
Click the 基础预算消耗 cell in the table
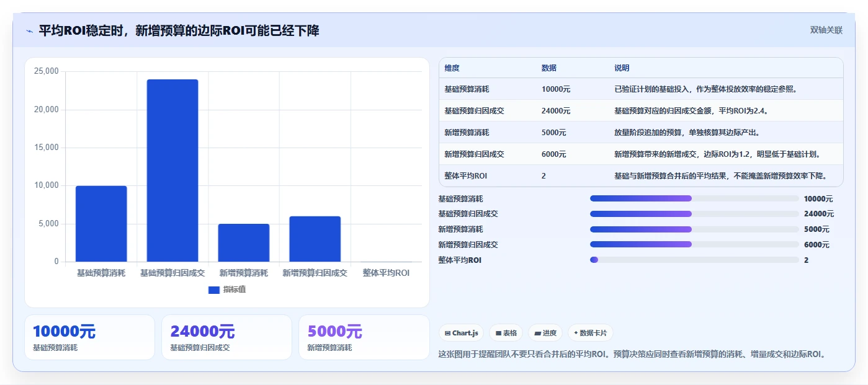[x=467, y=89]
